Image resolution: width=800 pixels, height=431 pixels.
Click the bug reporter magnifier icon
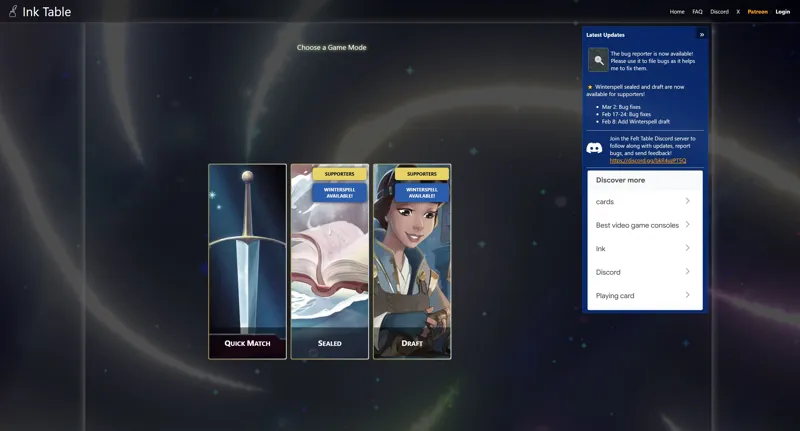(598, 60)
